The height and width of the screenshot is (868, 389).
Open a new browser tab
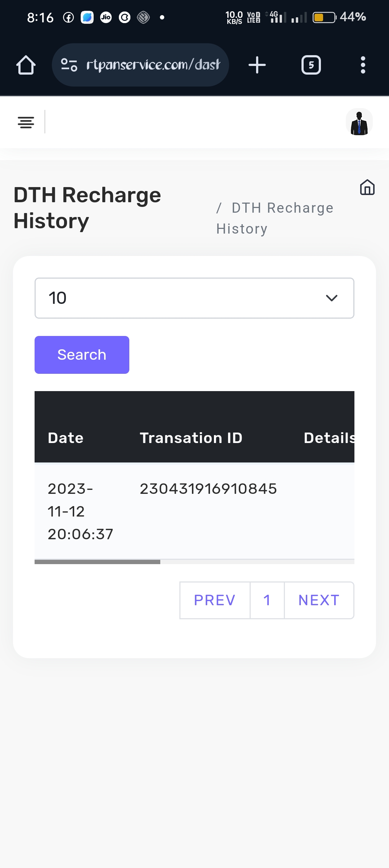[257, 65]
